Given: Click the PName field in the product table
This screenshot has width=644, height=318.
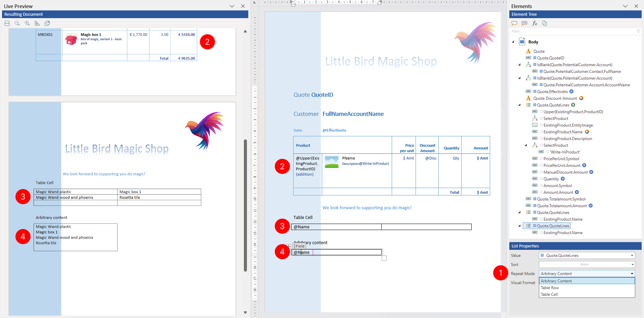Looking at the screenshot, I should click(x=348, y=158).
